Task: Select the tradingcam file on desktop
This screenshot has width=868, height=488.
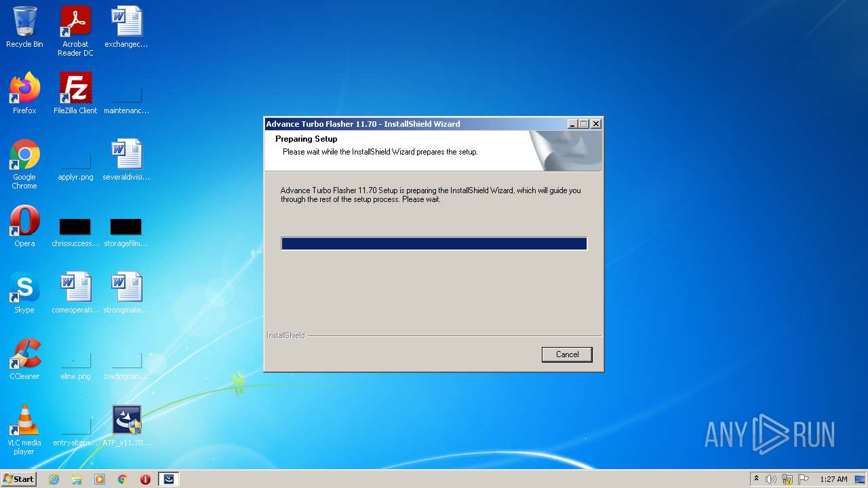Action: tap(126, 367)
